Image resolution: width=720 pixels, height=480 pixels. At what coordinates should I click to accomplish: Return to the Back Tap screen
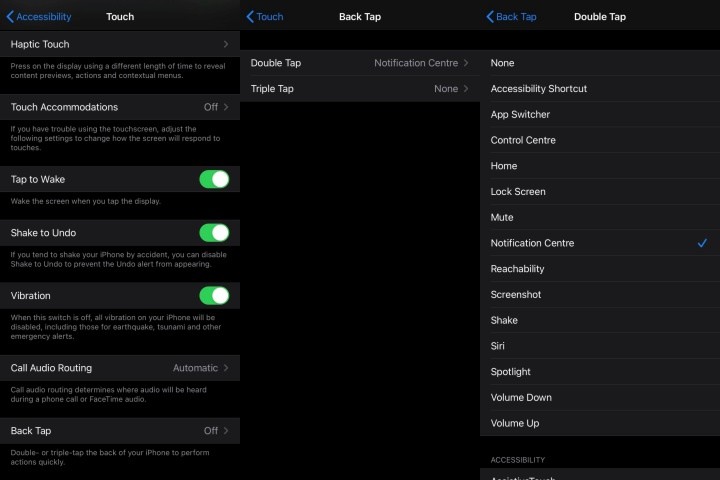(511, 17)
